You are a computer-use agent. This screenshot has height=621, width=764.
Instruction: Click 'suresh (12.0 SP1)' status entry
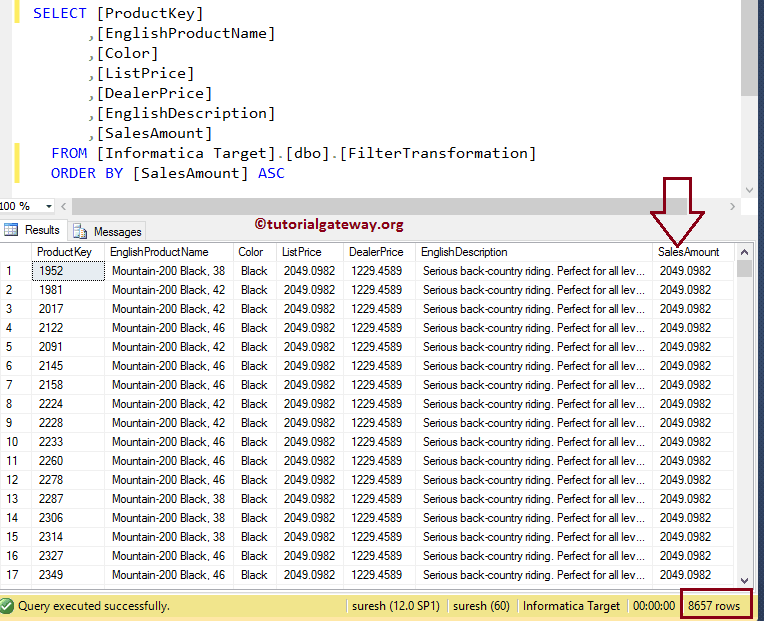coord(396,606)
